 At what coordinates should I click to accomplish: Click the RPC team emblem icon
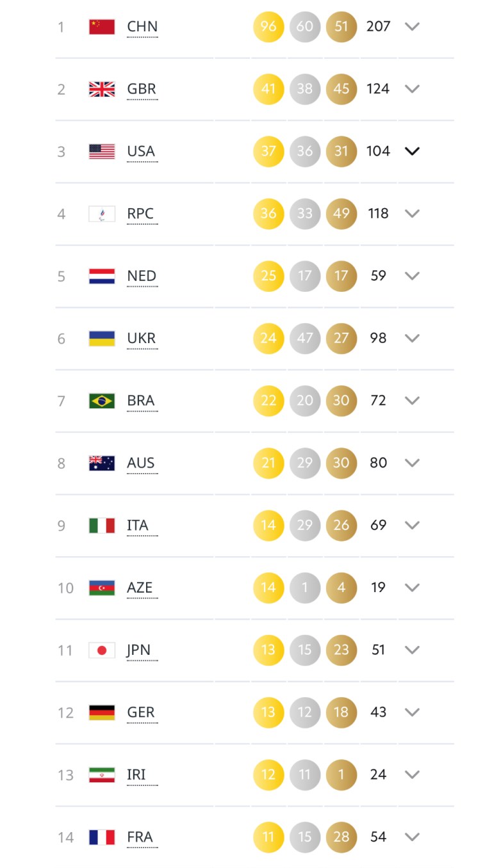(x=102, y=214)
